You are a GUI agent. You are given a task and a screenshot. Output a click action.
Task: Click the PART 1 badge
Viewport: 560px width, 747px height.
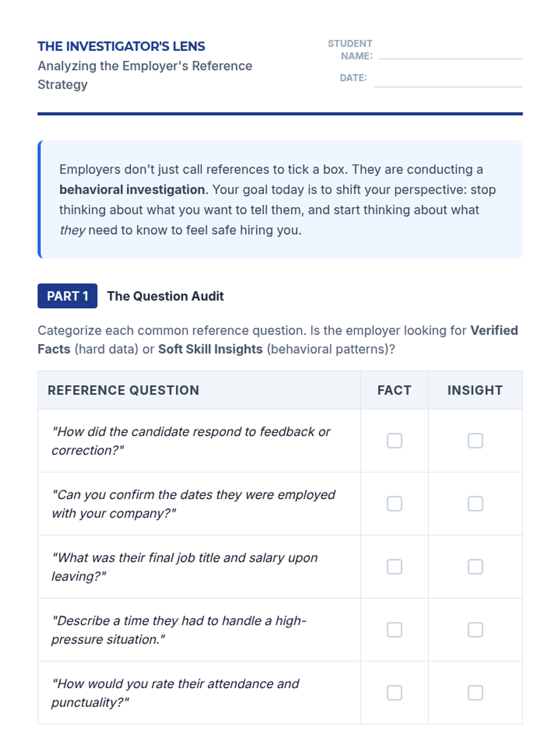tap(68, 296)
